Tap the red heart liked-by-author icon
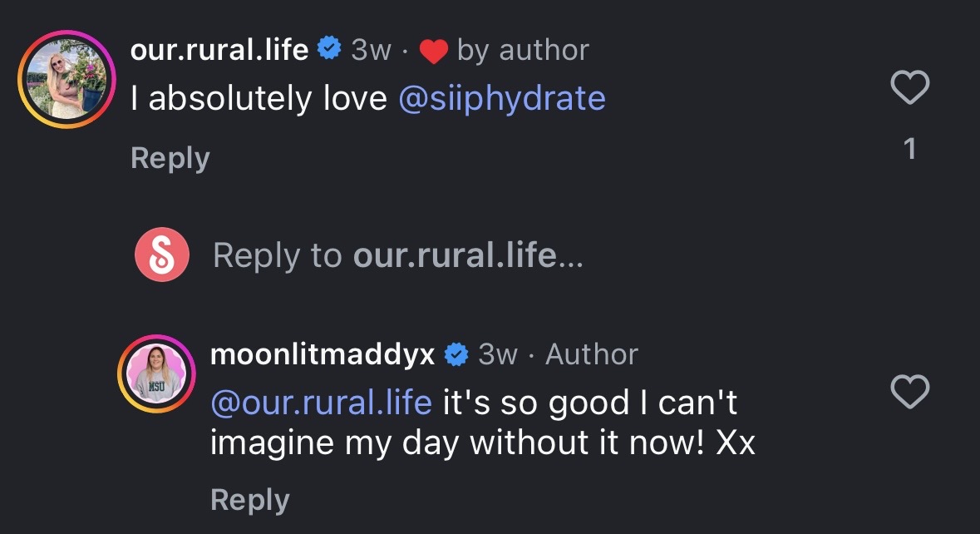Screen dimensions: 980x534 click(x=433, y=52)
